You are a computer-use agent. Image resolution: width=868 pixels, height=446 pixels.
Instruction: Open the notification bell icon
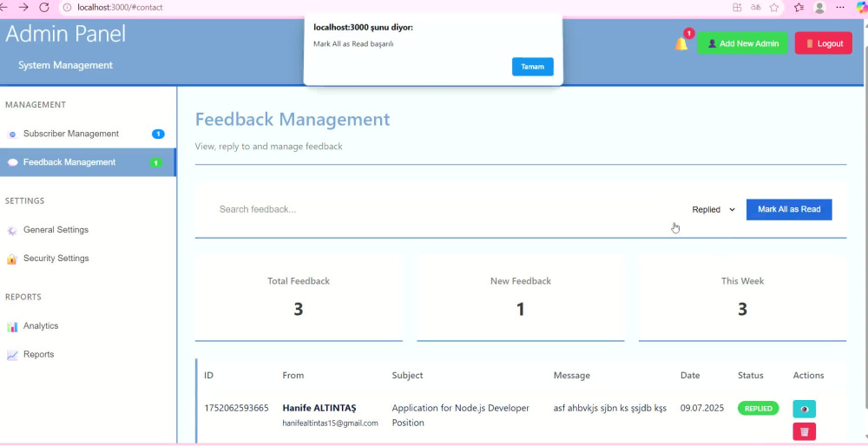681,44
